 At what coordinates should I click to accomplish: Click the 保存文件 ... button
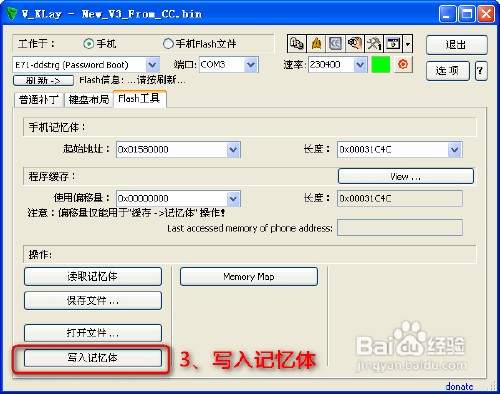tap(93, 301)
